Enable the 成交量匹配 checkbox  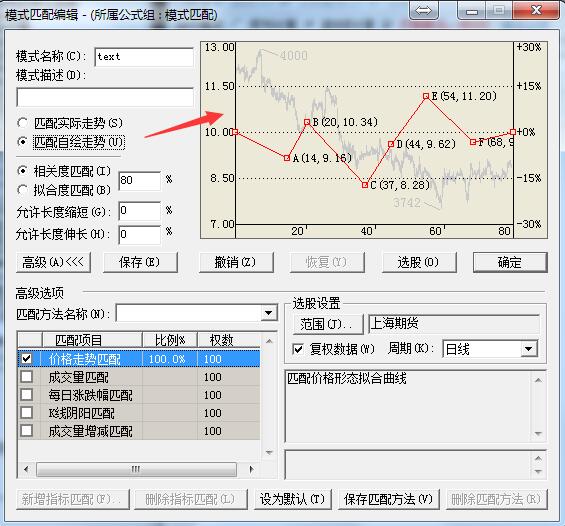27,377
